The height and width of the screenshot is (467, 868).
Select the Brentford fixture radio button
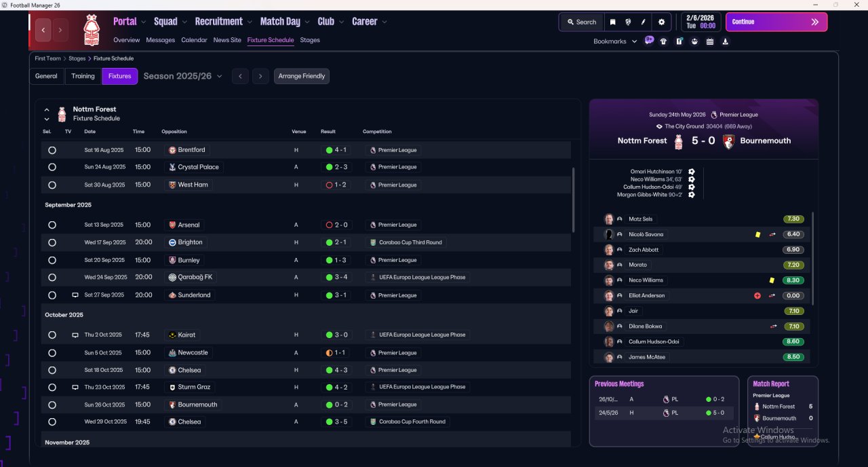click(x=52, y=150)
